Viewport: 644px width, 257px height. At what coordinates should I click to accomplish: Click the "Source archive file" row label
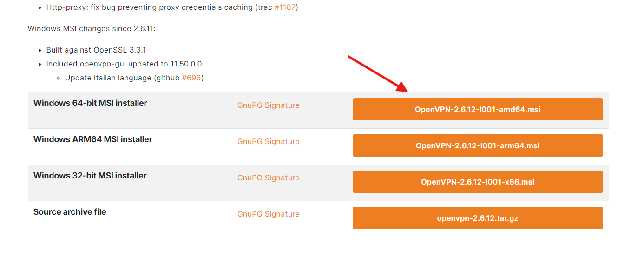click(x=70, y=212)
